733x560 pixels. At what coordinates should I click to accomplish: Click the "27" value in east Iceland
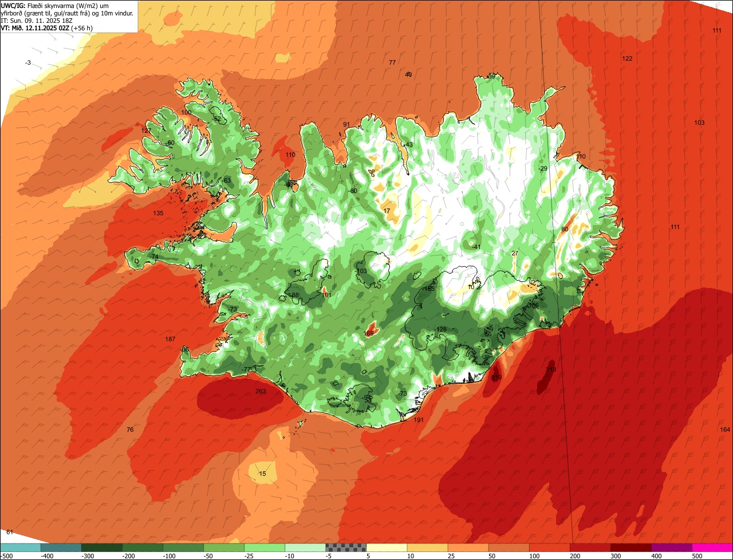coord(515,254)
